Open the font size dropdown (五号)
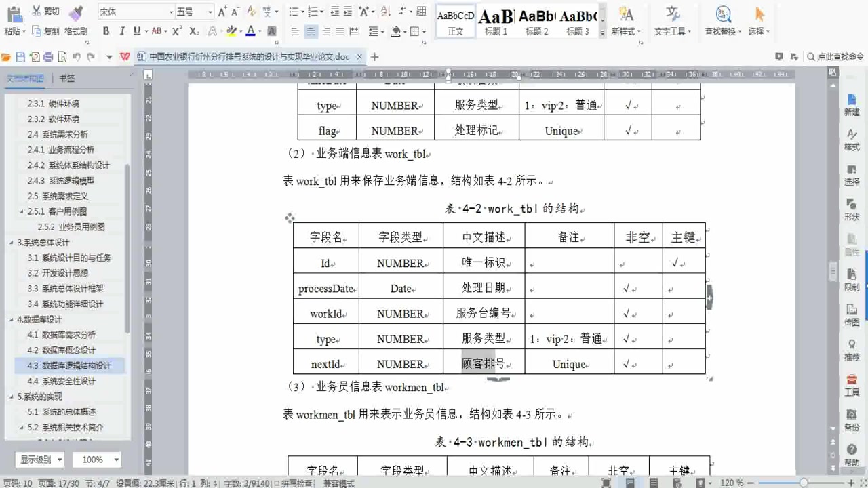Image resolution: width=868 pixels, height=488 pixels. tap(210, 12)
